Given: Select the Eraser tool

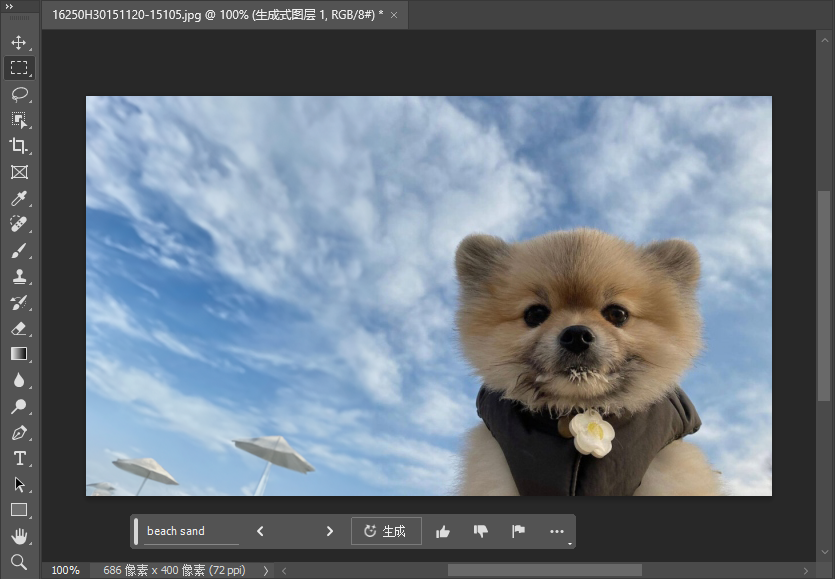Looking at the screenshot, I should click(x=19, y=329).
